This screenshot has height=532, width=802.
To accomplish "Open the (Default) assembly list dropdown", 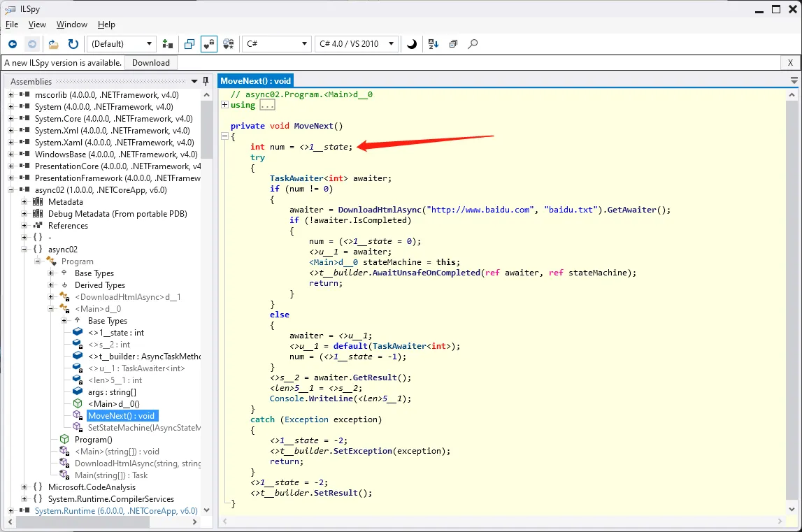I will click(121, 44).
